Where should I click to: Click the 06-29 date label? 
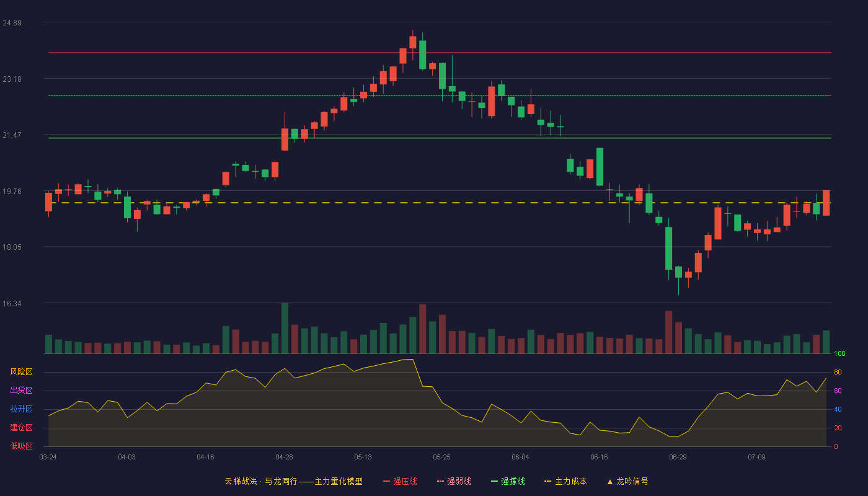click(x=678, y=457)
